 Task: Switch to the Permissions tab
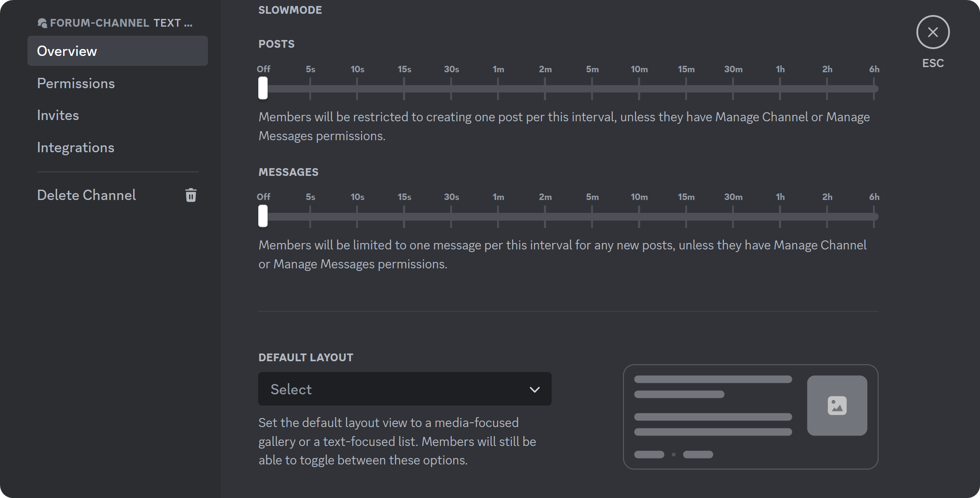point(76,83)
